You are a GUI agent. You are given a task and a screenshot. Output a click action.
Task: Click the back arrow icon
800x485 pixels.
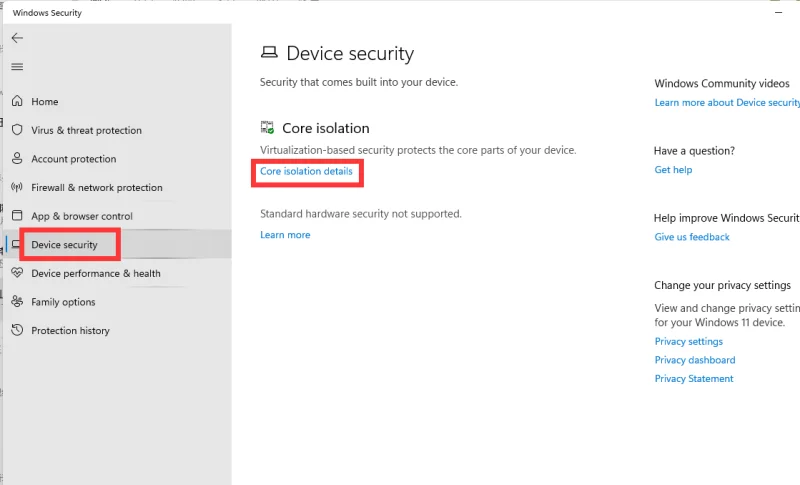tap(17, 38)
